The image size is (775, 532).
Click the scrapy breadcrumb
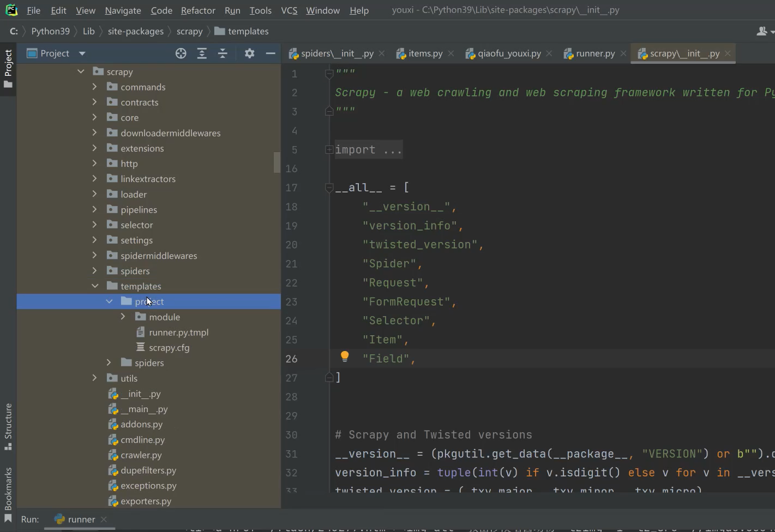(x=190, y=32)
